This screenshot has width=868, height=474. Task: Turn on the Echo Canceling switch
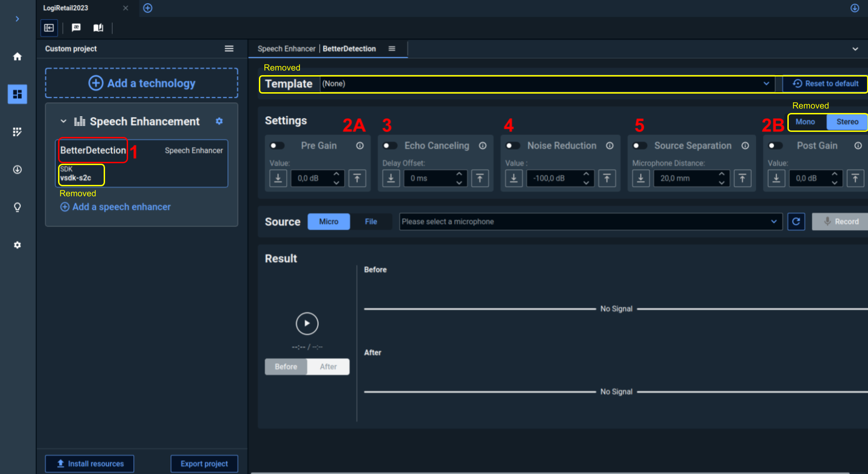pyautogui.click(x=390, y=146)
